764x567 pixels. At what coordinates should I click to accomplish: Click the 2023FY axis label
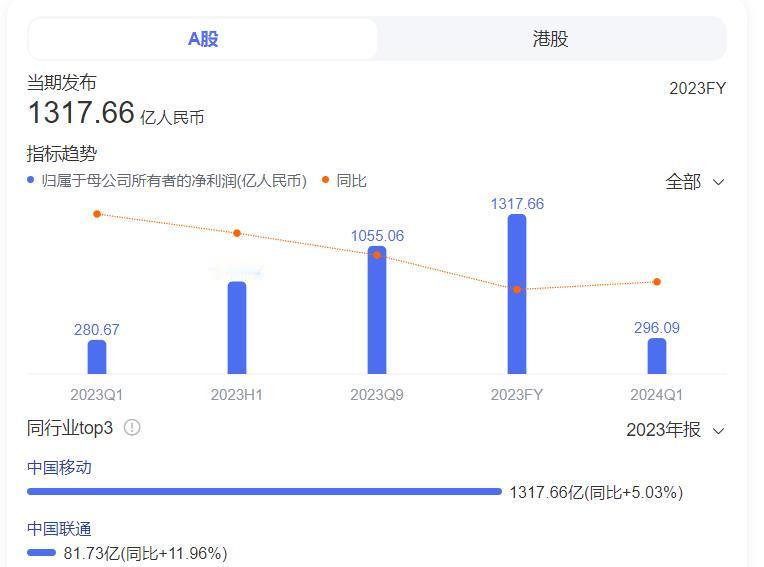pos(517,395)
